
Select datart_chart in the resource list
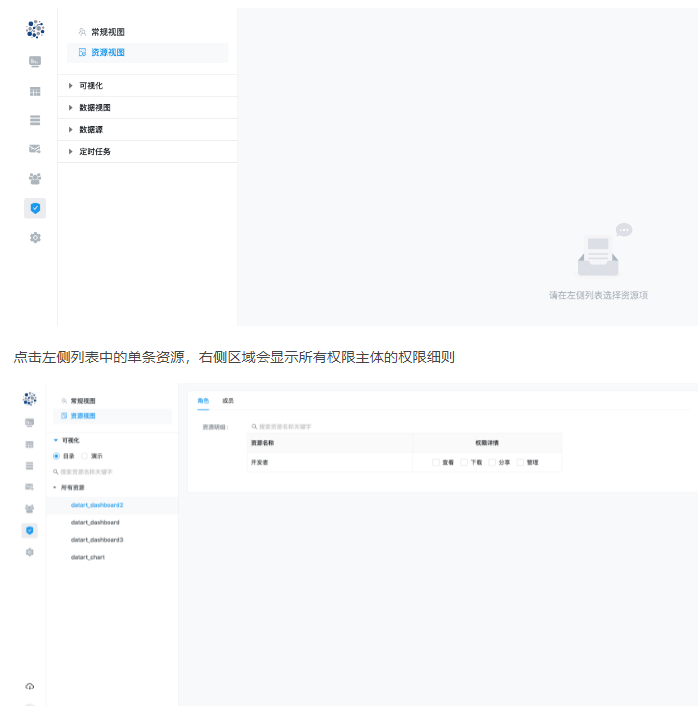pos(88,557)
